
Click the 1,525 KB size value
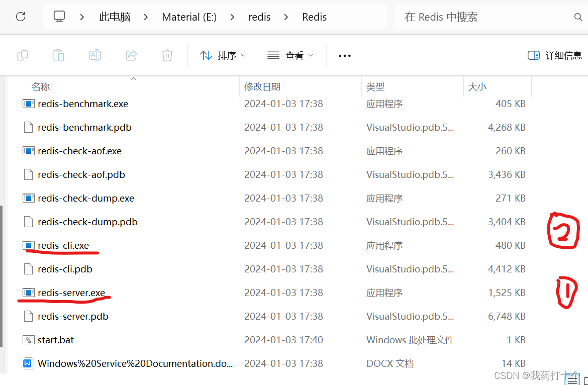pyautogui.click(x=507, y=293)
